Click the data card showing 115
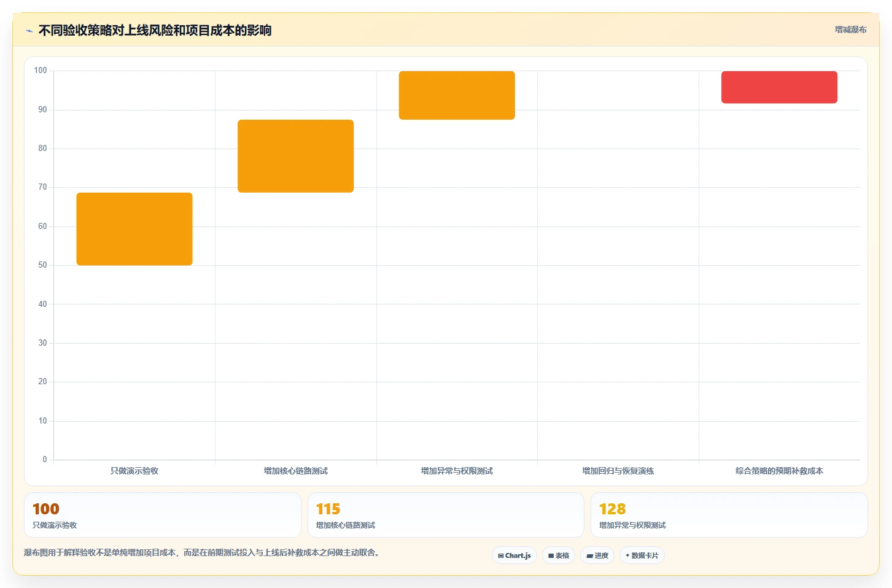The image size is (892, 588). pos(446,515)
